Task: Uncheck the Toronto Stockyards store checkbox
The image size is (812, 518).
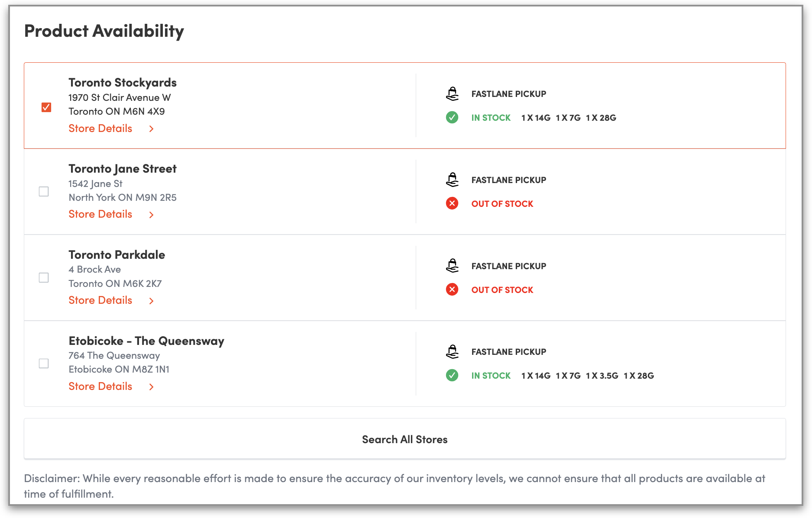Action: coord(46,107)
